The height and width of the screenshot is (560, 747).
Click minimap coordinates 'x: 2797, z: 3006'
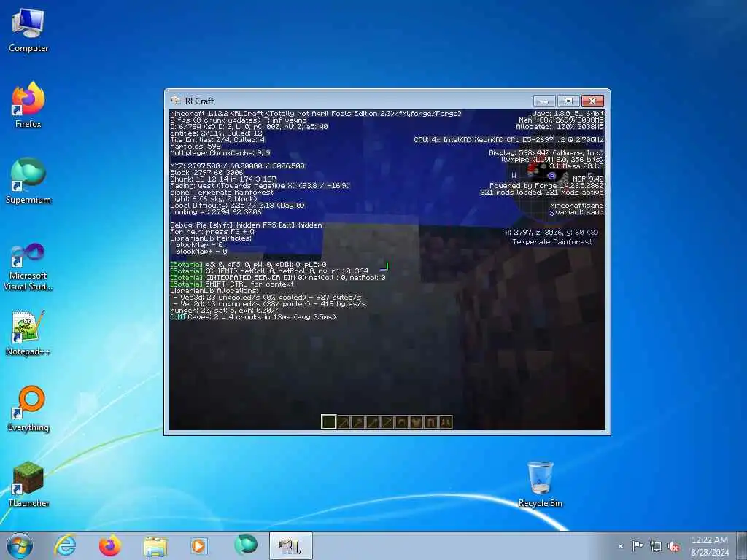[x=551, y=233]
